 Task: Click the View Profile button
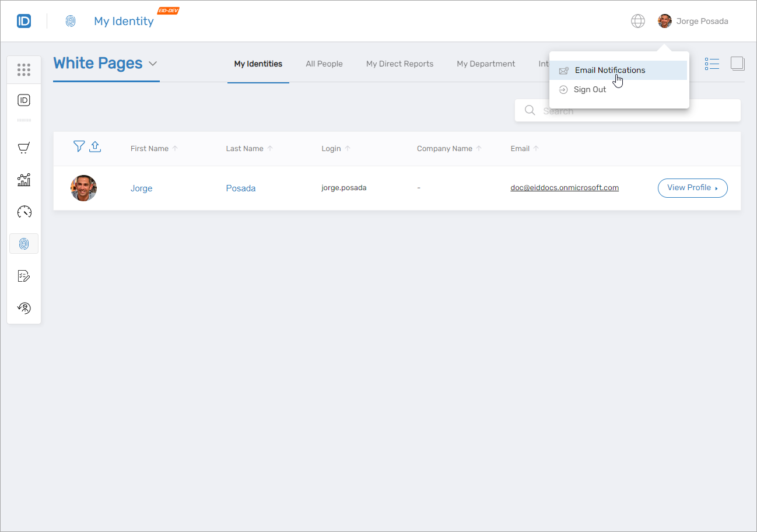tap(692, 188)
